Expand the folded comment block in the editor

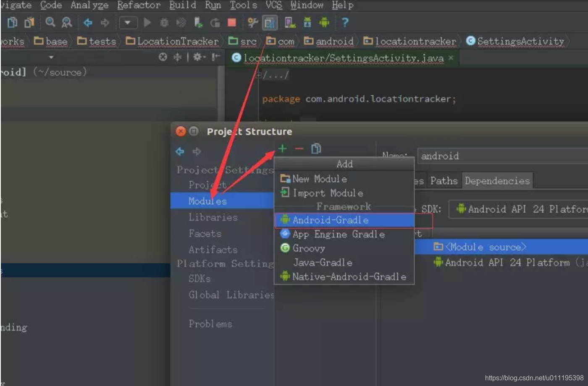click(x=259, y=76)
